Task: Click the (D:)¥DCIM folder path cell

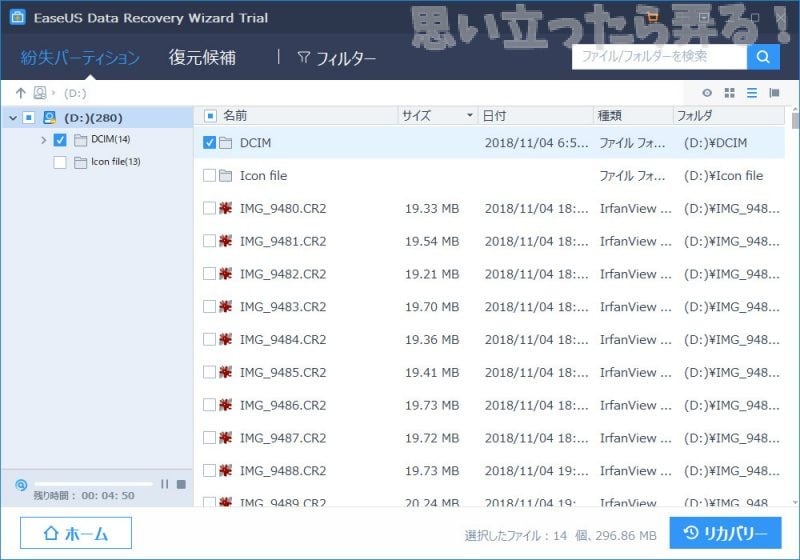Action: click(x=715, y=143)
